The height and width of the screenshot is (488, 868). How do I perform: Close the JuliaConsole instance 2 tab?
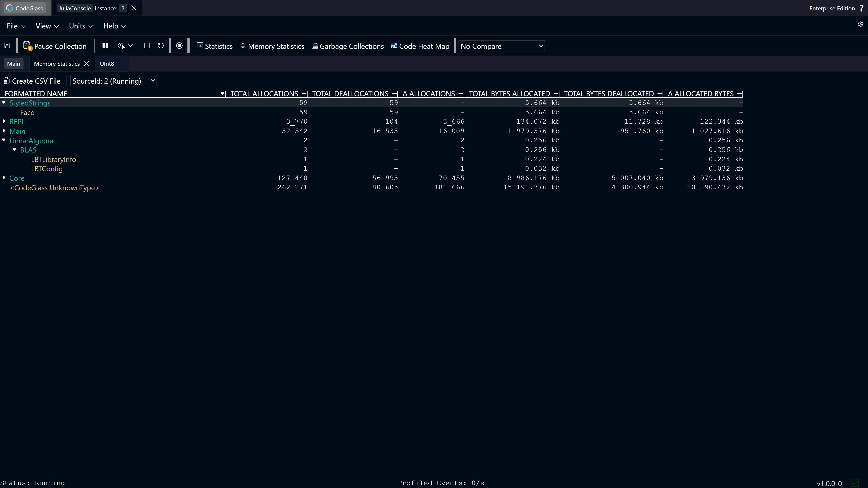134,8
